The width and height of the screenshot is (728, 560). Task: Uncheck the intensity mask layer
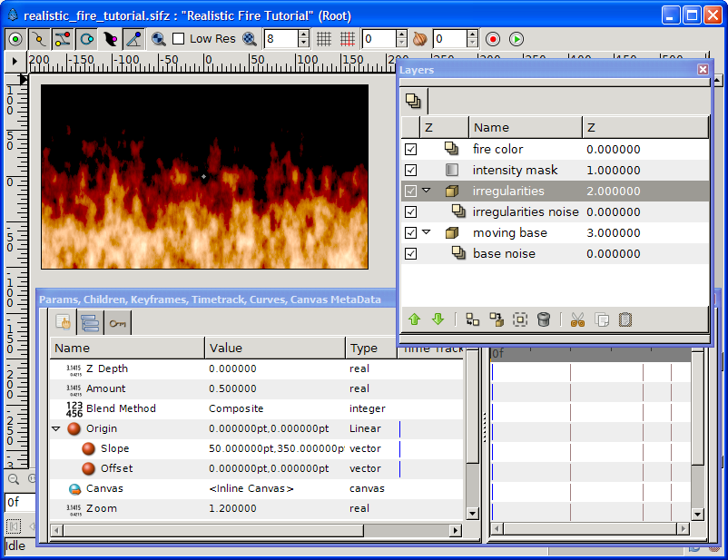pyautogui.click(x=411, y=170)
